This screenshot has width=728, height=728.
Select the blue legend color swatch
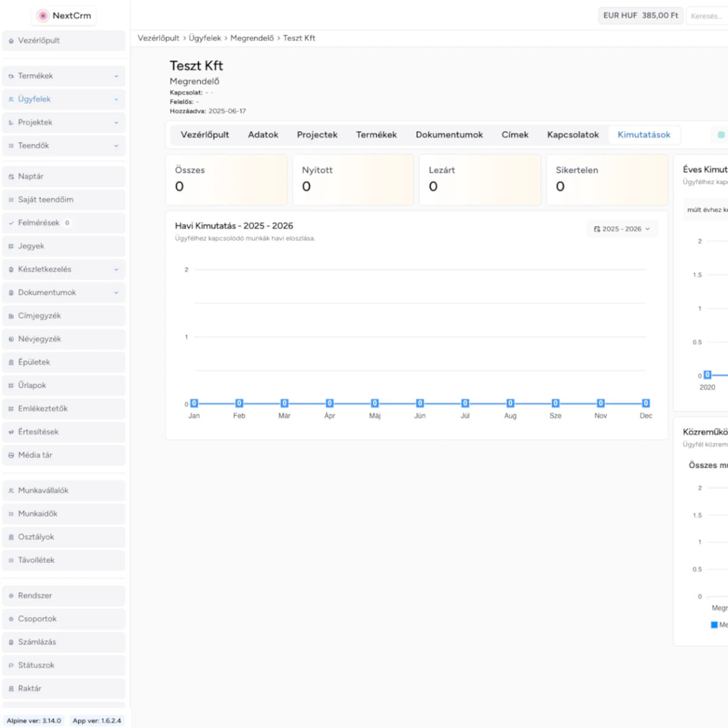click(715, 625)
